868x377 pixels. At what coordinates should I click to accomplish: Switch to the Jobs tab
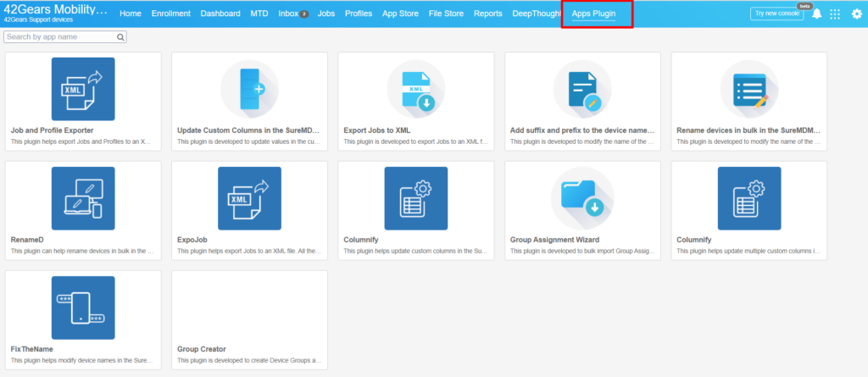[326, 14]
